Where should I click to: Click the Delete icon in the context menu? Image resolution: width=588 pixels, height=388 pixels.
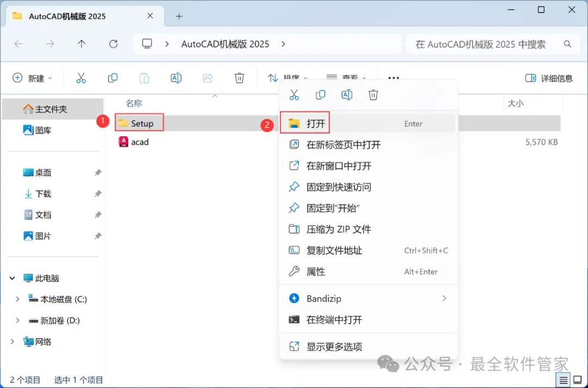point(373,95)
